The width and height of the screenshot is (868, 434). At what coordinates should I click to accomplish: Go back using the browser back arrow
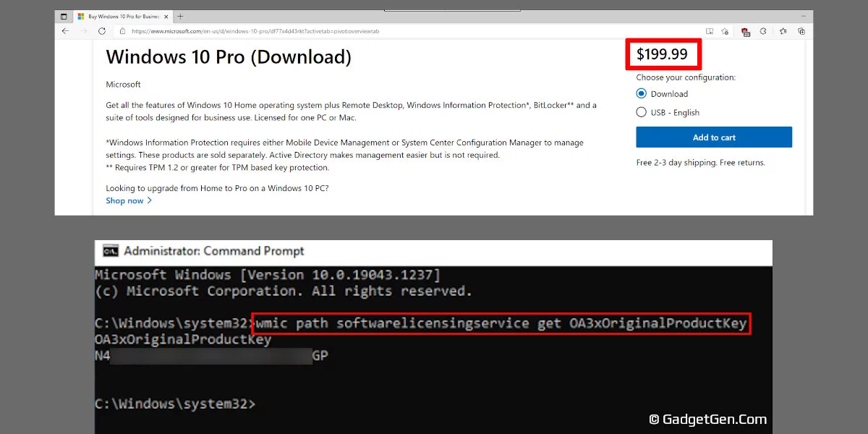65,31
